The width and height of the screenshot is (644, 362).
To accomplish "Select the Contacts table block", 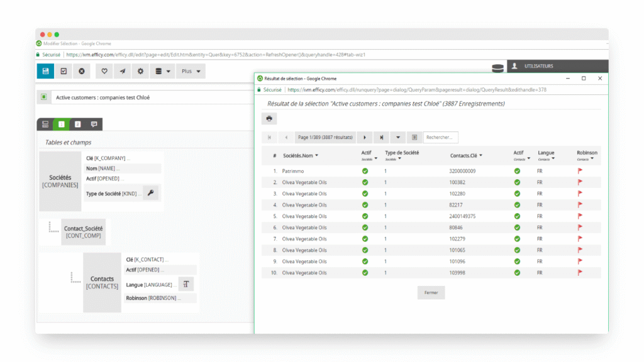I will (102, 282).
